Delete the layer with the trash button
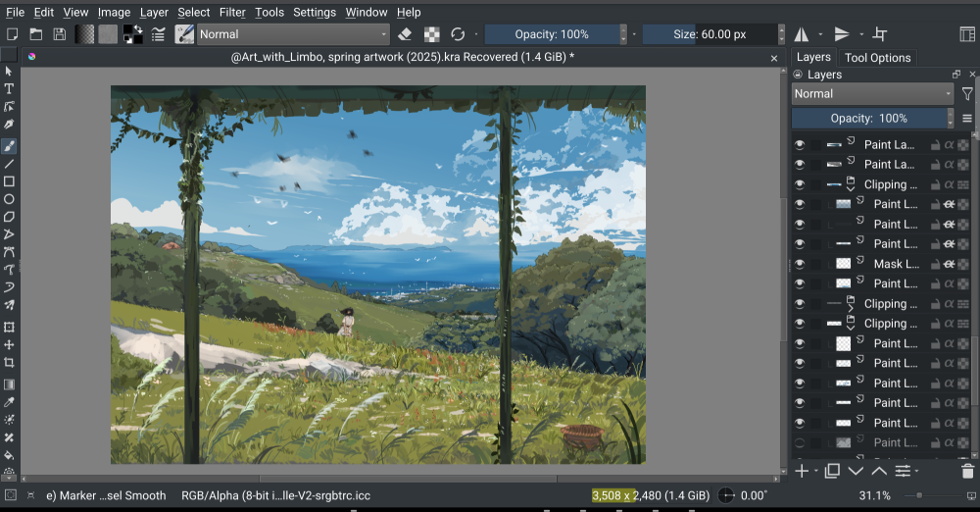 click(x=967, y=472)
